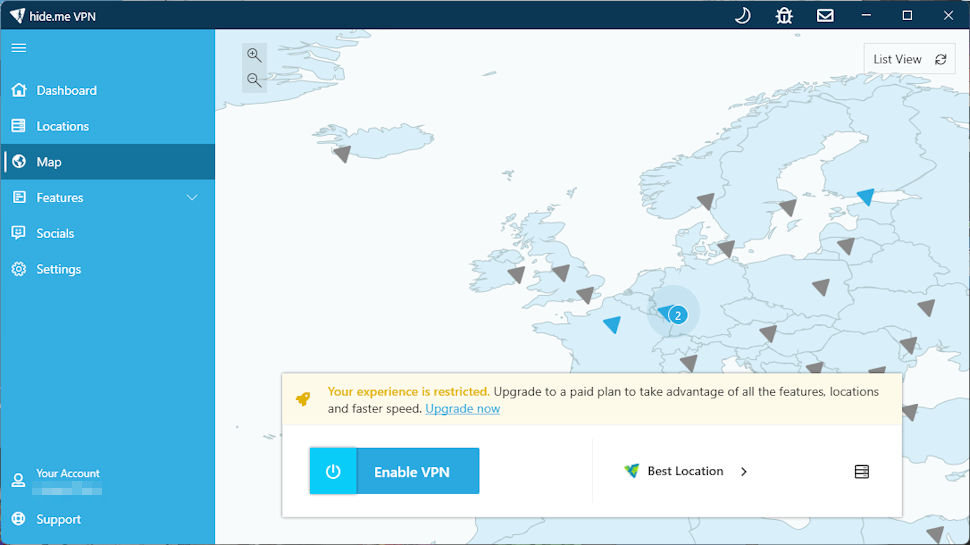Click the rocket icon in upgrade notice

click(303, 399)
